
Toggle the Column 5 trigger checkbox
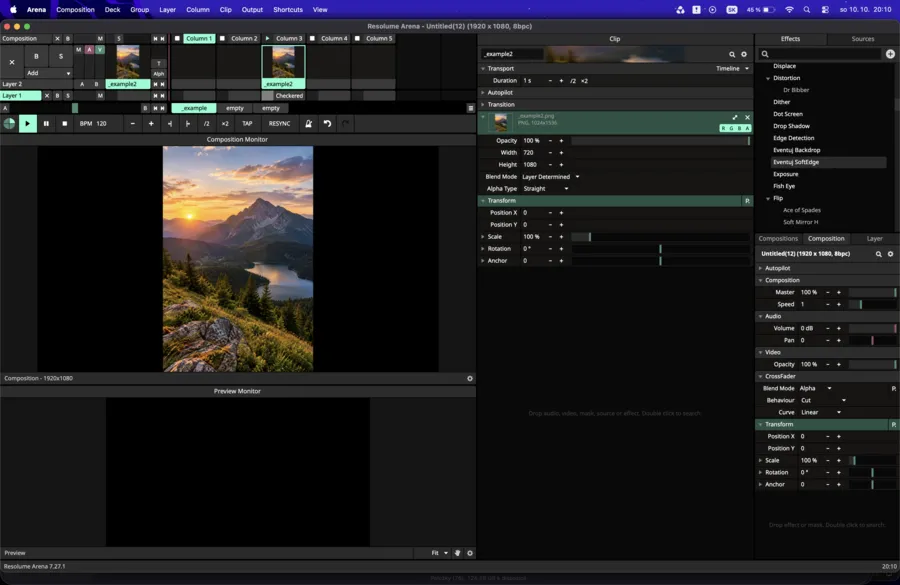357,38
